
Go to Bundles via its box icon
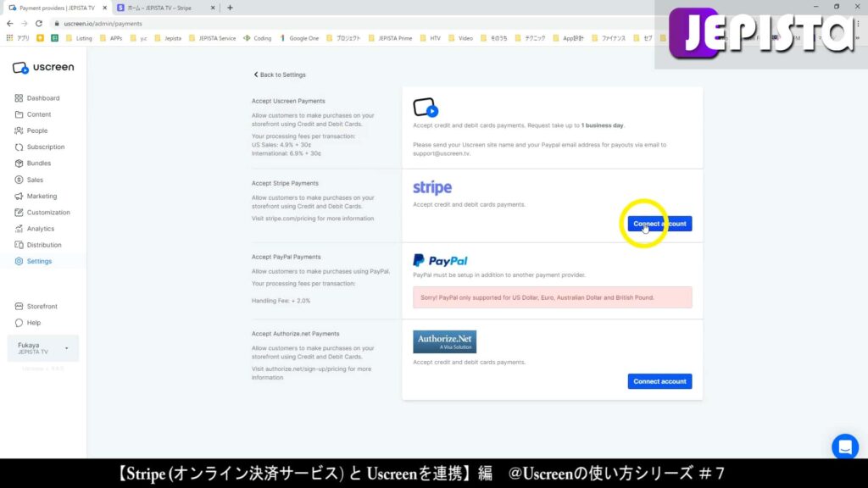tap(19, 164)
